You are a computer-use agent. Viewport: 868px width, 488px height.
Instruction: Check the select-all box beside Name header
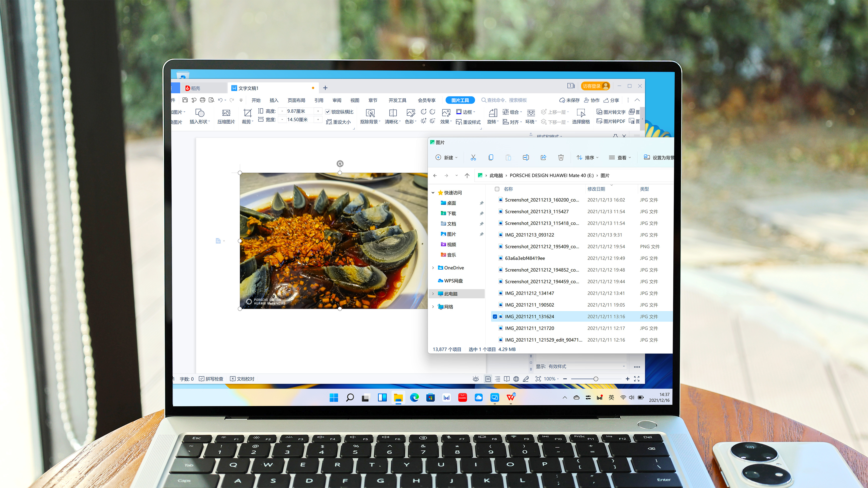point(497,189)
